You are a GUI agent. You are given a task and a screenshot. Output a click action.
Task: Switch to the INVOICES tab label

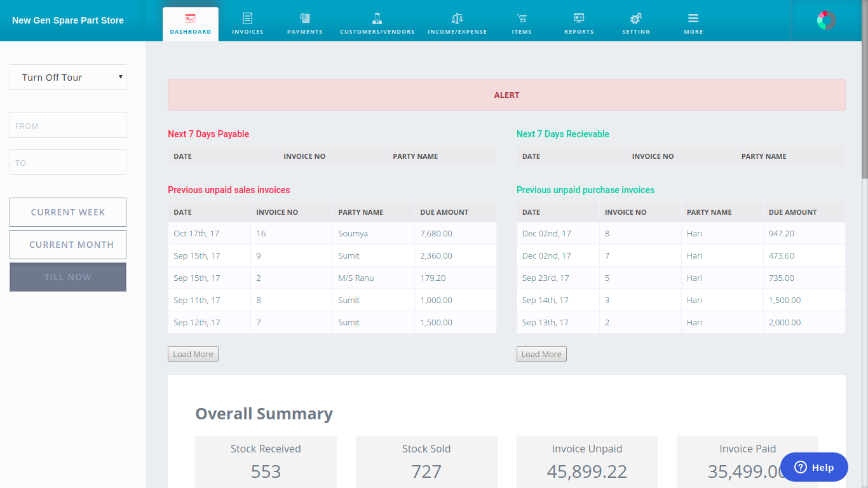click(x=248, y=32)
